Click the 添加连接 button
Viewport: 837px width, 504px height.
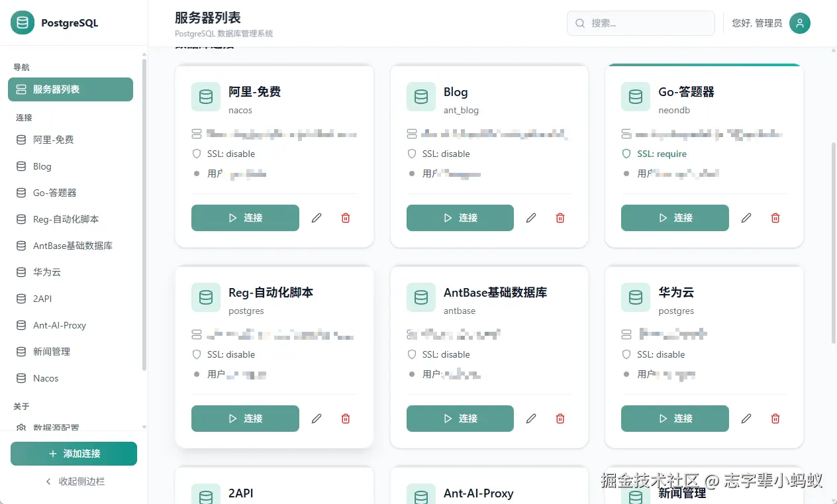[x=74, y=454]
